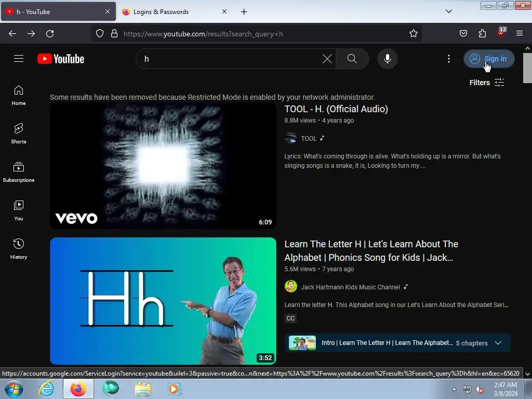Viewport: 532px width, 399px height.
Task: Click the address bar URL field
Action: tap(257, 34)
